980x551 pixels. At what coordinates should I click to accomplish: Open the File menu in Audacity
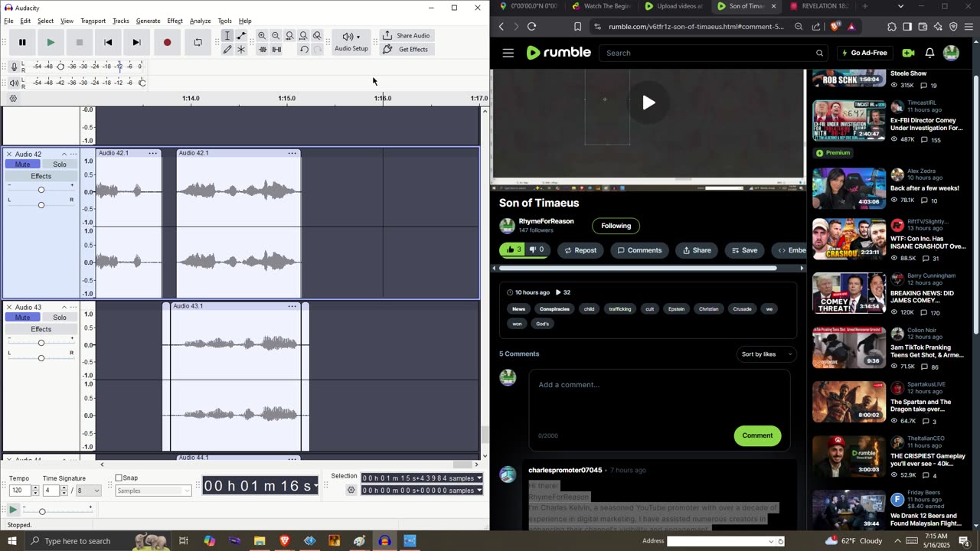coord(8,21)
